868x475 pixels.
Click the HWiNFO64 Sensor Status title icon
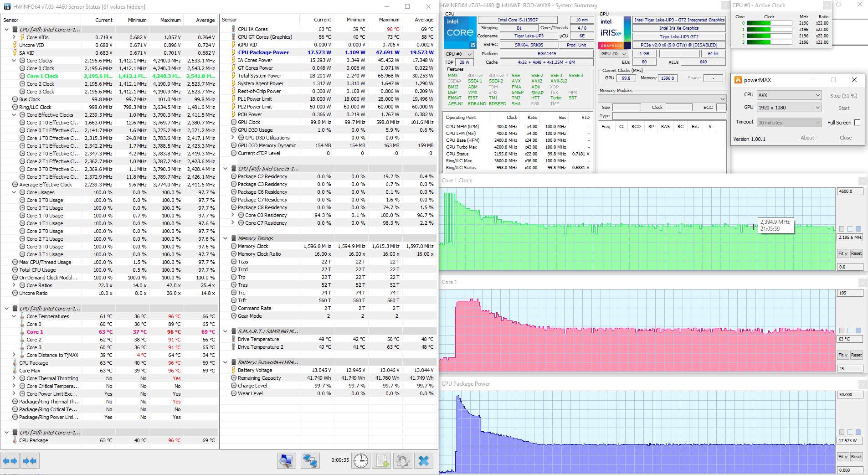tap(7, 6)
